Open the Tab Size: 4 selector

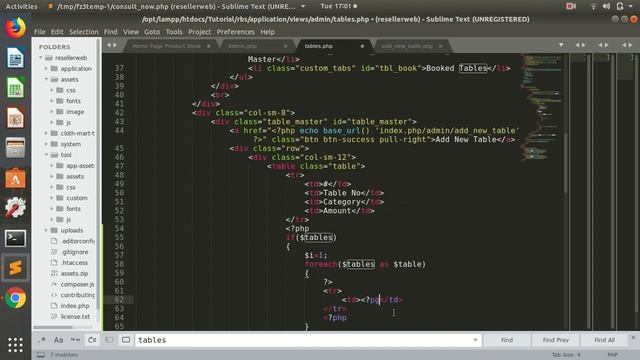(566, 355)
